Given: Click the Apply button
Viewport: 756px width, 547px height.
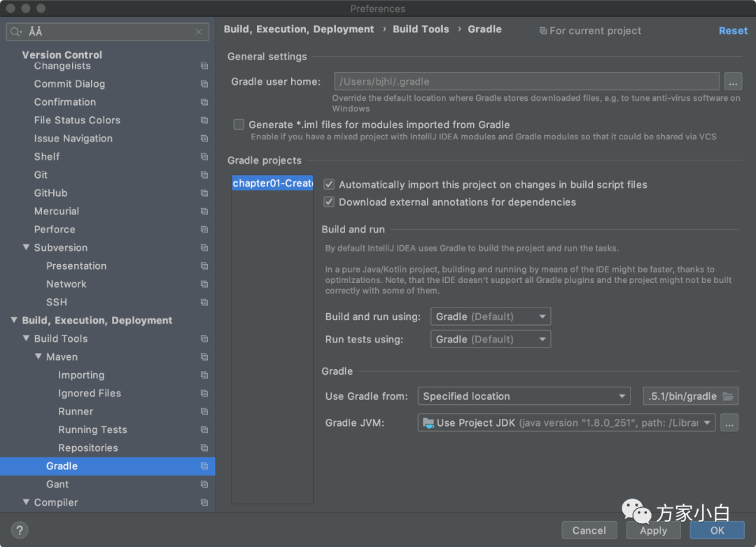Looking at the screenshot, I should tap(653, 530).
